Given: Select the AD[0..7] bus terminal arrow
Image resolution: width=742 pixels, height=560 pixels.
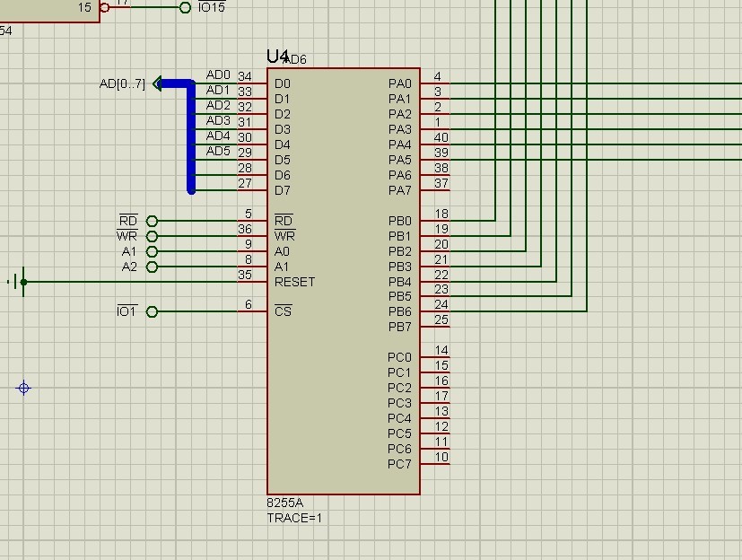Looking at the screenshot, I should click(x=158, y=83).
